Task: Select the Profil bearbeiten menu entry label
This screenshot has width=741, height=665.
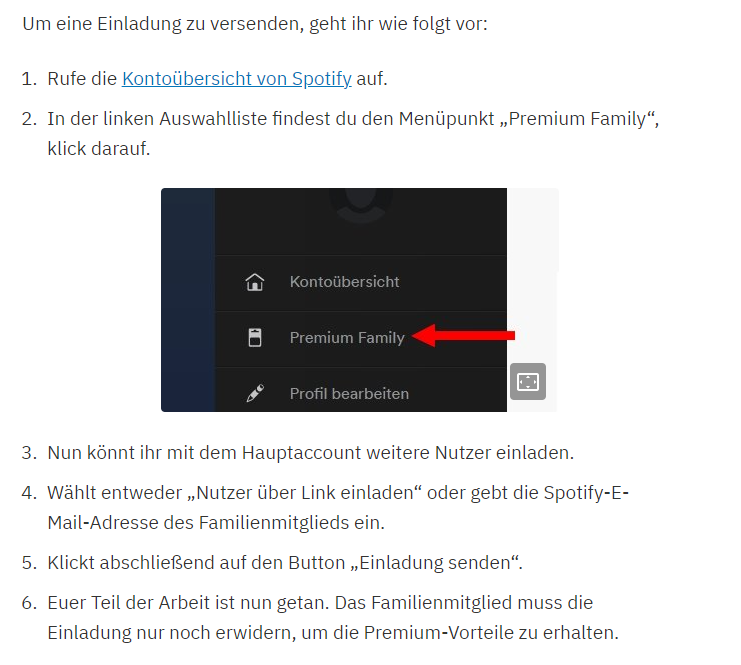Action: click(349, 393)
